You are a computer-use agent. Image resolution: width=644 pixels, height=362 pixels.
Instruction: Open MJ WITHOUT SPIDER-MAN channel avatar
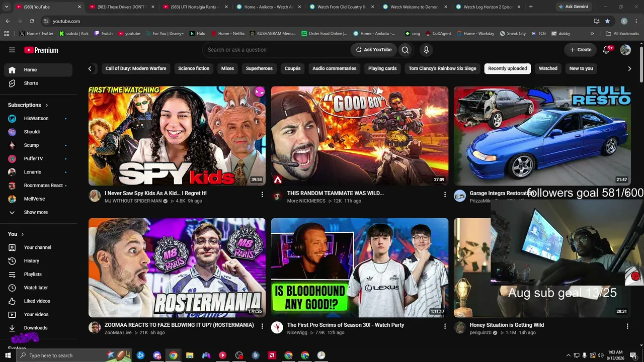pyautogui.click(x=95, y=196)
